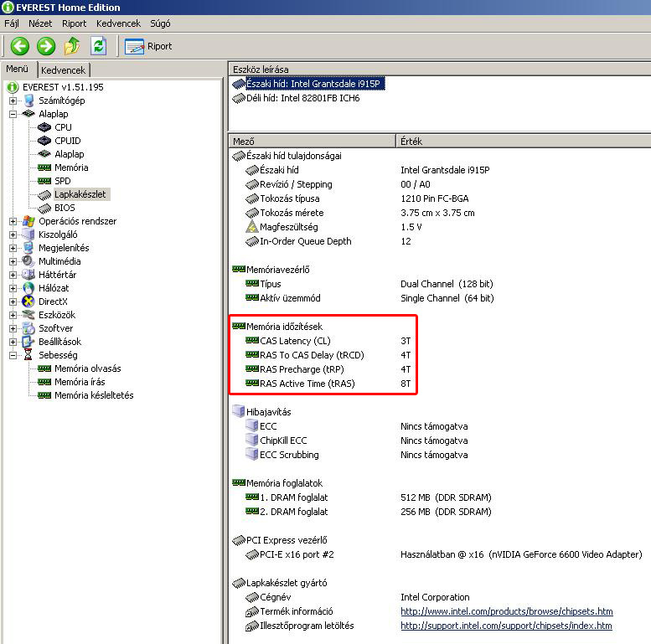Open the Súgó menu
651x644 pixels.
(160, 23)
